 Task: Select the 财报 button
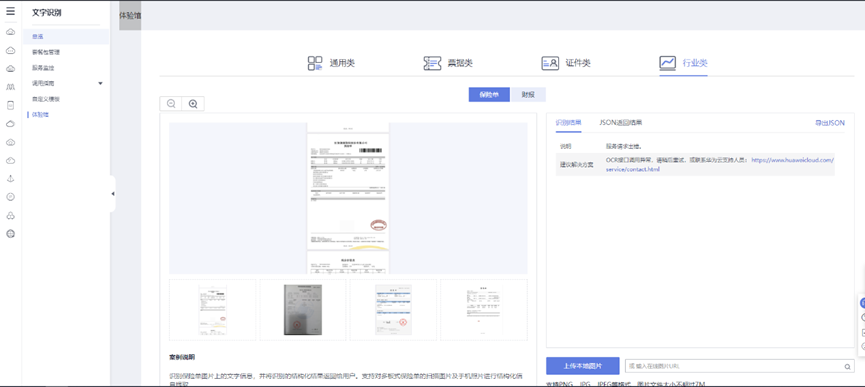528,94
